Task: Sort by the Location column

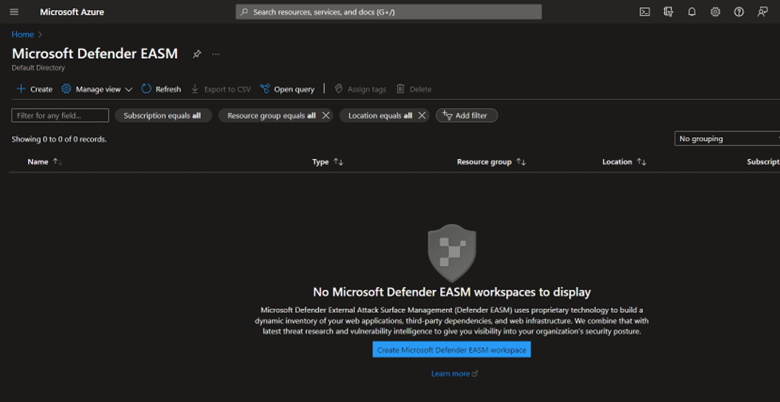Action: tap(624, 162)
